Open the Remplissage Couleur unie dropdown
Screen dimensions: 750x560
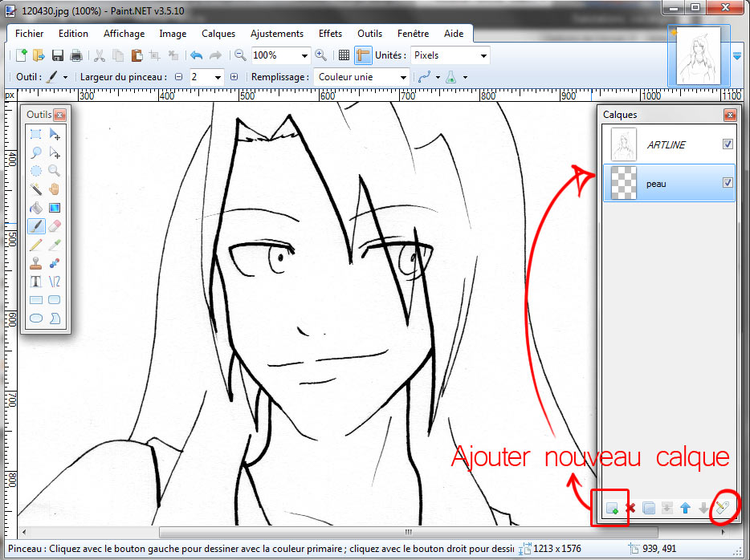pyautogui.click(x=404, y=77)
